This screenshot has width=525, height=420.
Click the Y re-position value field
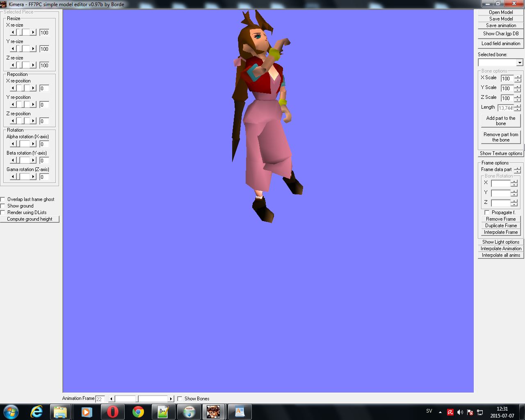[x=44, y=105]
